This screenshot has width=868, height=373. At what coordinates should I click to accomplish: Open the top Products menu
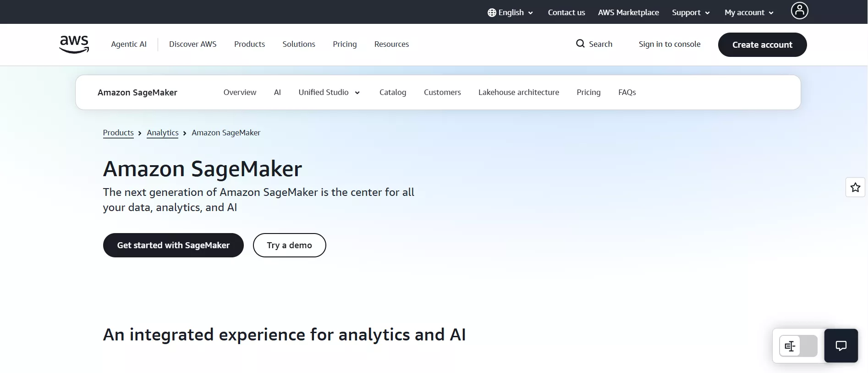pos(249,44)
